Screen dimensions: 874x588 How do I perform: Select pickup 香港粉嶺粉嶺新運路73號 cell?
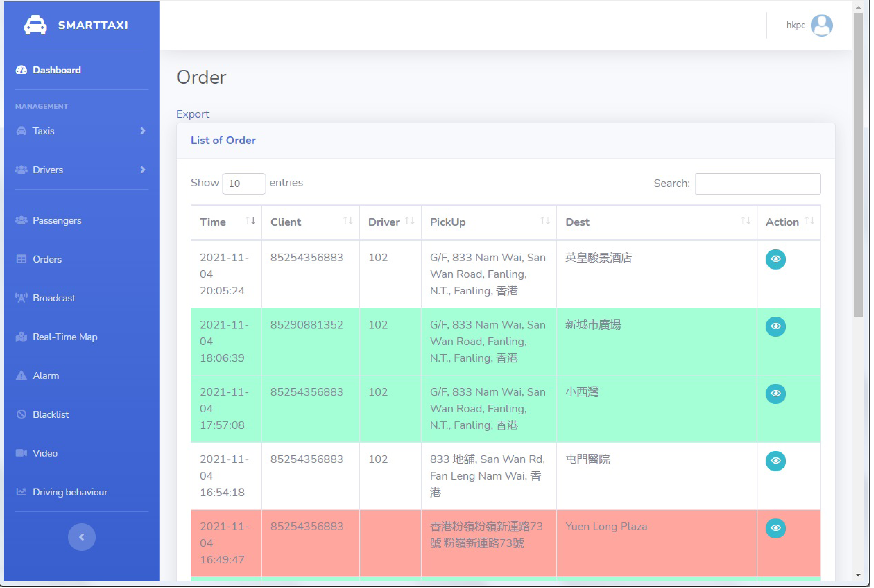(x=489, y=543)
